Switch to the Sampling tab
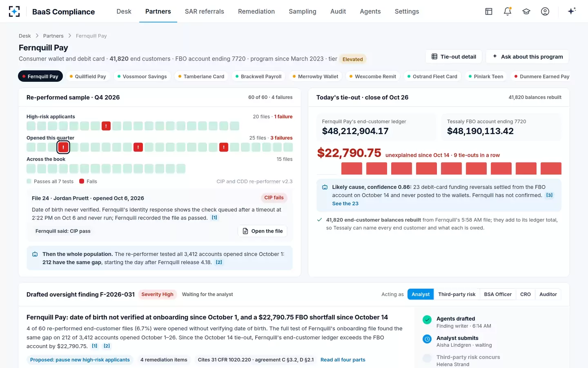 [303, 11]
